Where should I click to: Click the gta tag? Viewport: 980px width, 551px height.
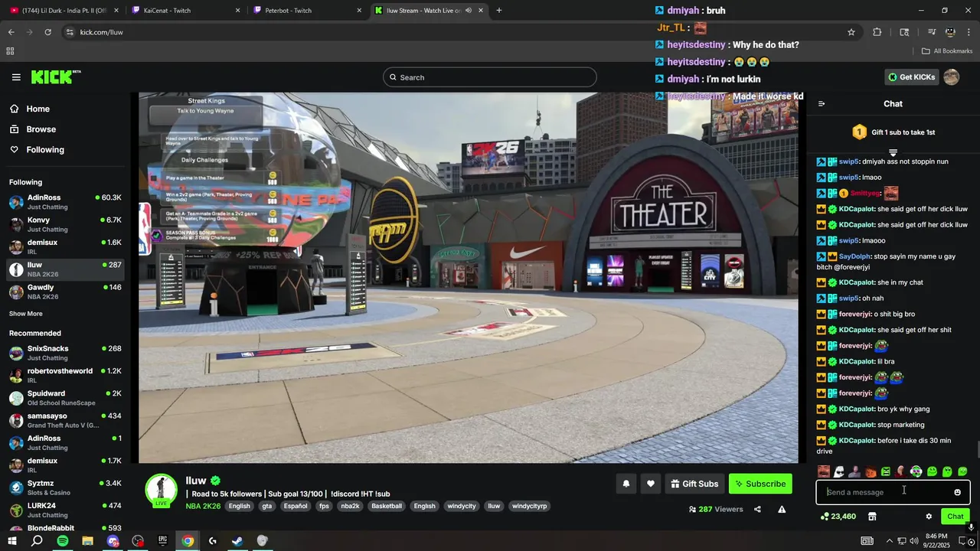[266, 506]
